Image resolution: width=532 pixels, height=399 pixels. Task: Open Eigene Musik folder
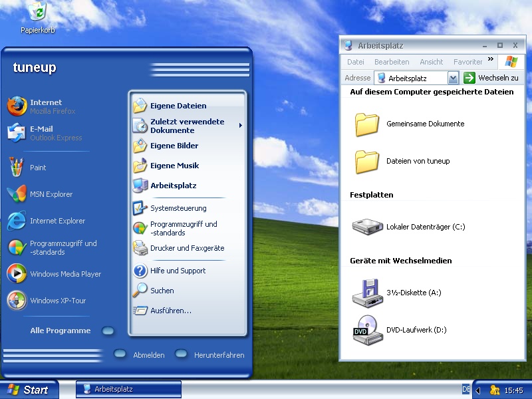(x=166, y=166)
